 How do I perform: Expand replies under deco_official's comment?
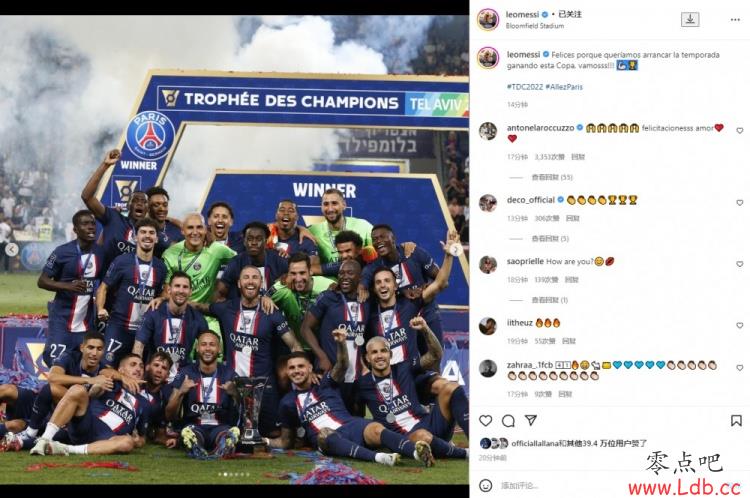click(x=550, y=238)
